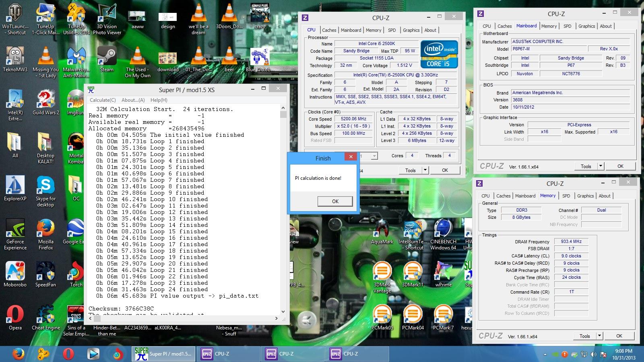Select Graphics tab in CPU-Z Mainboard window

(586, 26)
